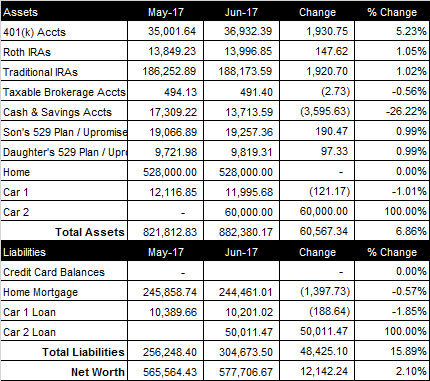Select the Total Liabilities change 48,425.10
Image resolution: width=430 pixels, height=381 pixels.
[324, 351]
